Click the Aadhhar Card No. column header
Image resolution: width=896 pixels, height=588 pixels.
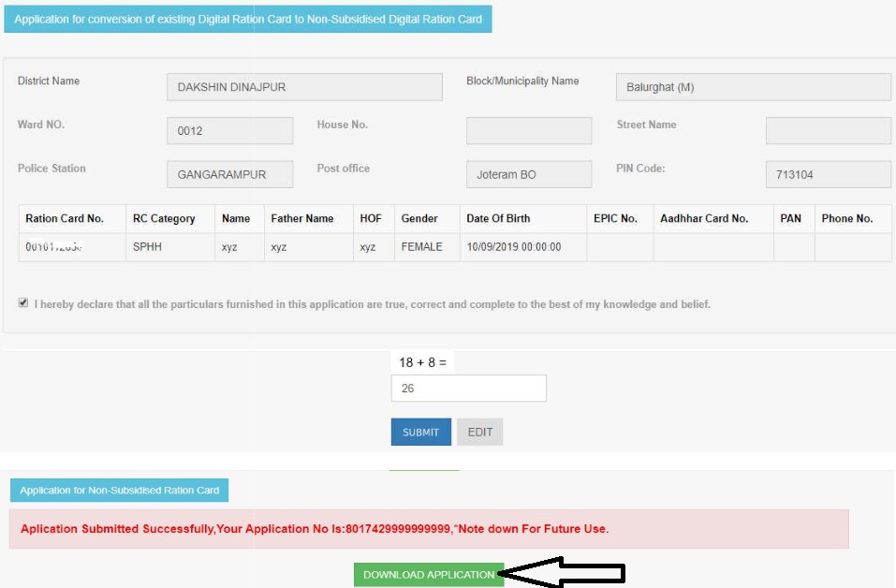click(x=704, y=218)
